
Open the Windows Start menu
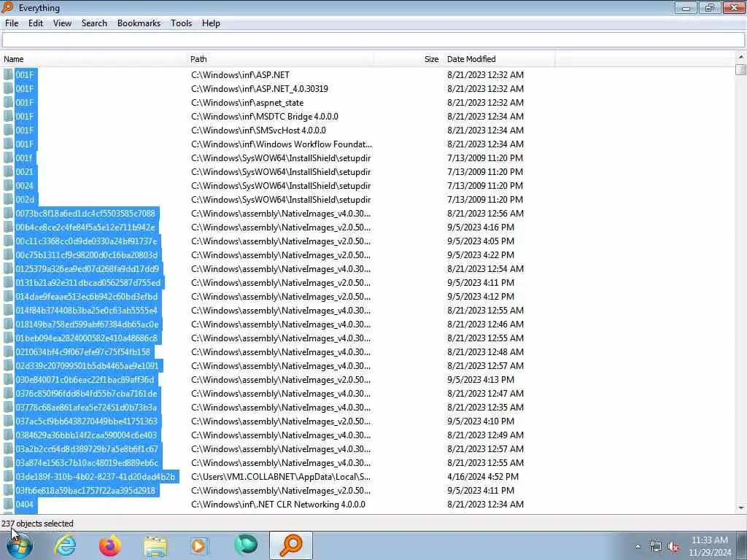point(20,545)
